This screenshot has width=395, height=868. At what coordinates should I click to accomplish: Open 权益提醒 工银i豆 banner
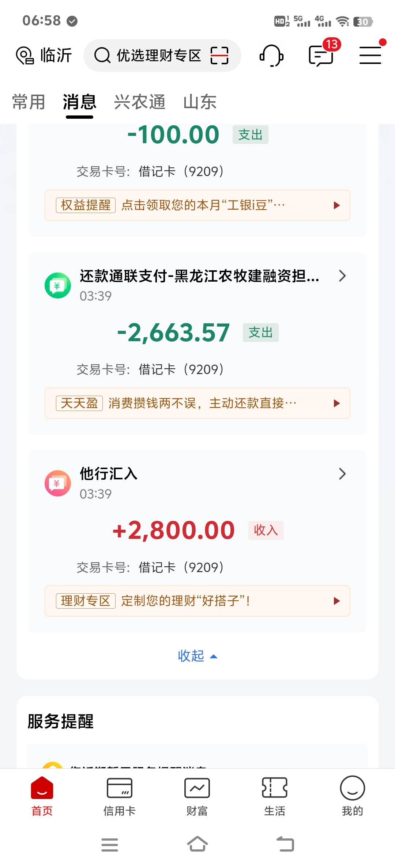click(197, 205)
